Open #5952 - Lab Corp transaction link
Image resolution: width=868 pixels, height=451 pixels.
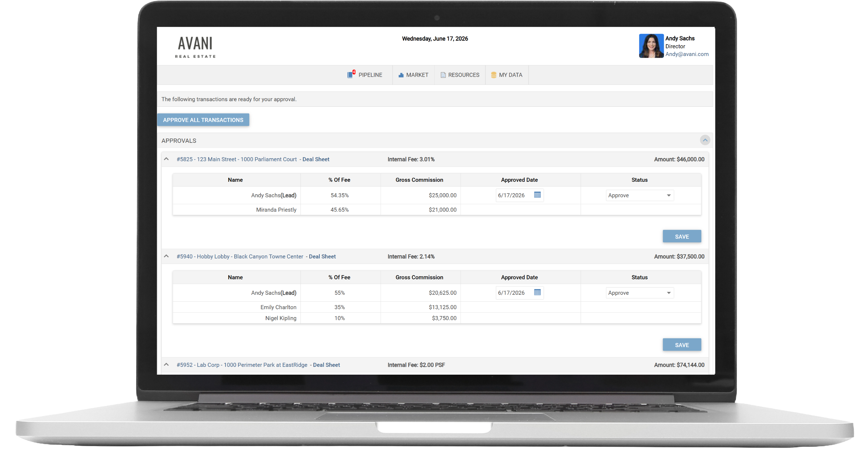pos(242,365)
